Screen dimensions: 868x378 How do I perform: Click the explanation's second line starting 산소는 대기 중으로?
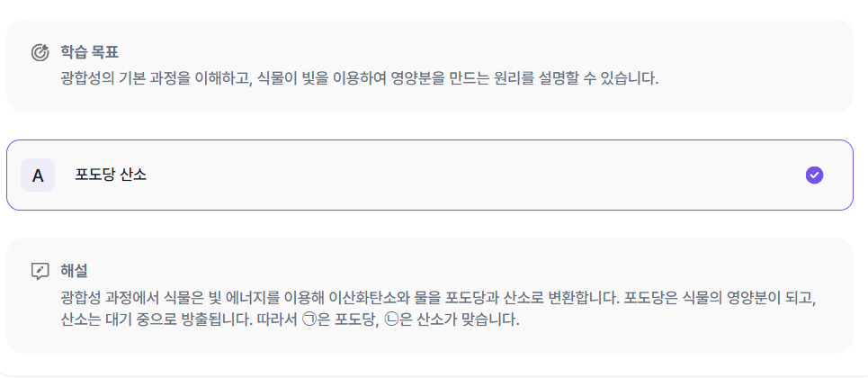tap(290, 319)
